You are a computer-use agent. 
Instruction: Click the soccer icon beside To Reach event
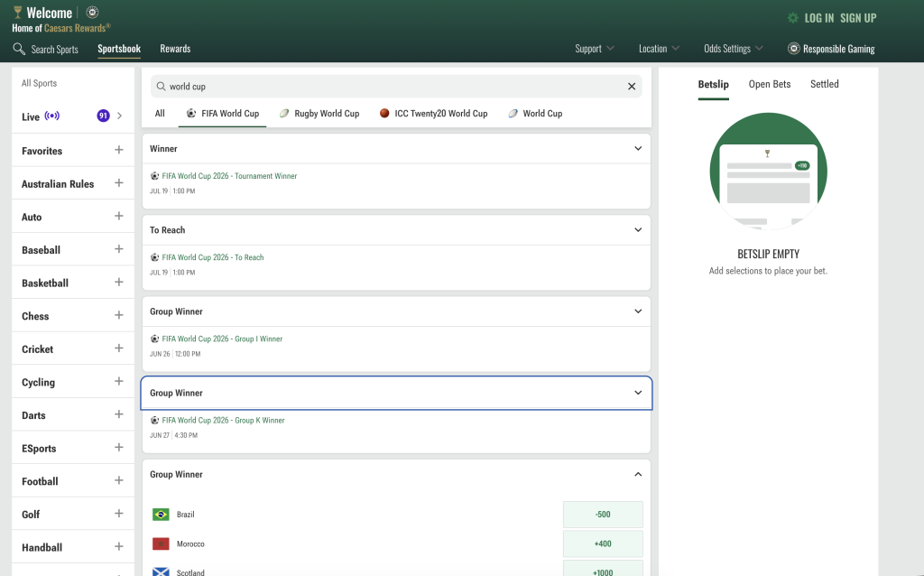tap(154, 257)
